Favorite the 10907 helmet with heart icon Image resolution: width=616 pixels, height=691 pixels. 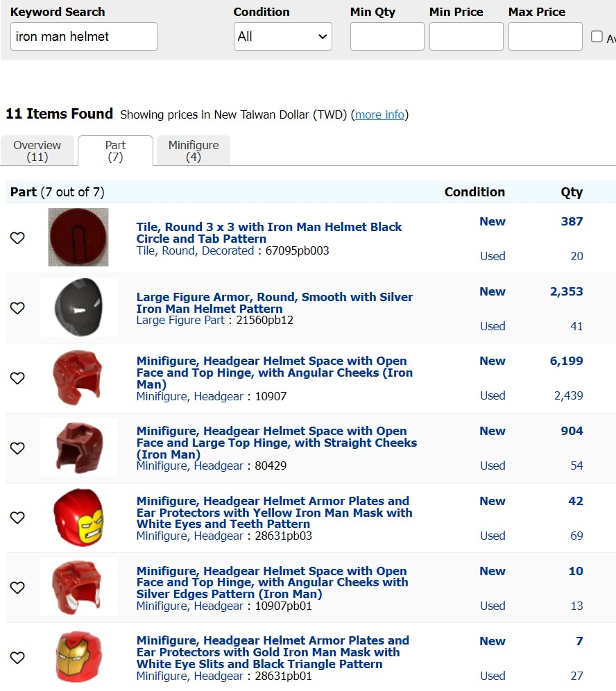click(17, 377)
